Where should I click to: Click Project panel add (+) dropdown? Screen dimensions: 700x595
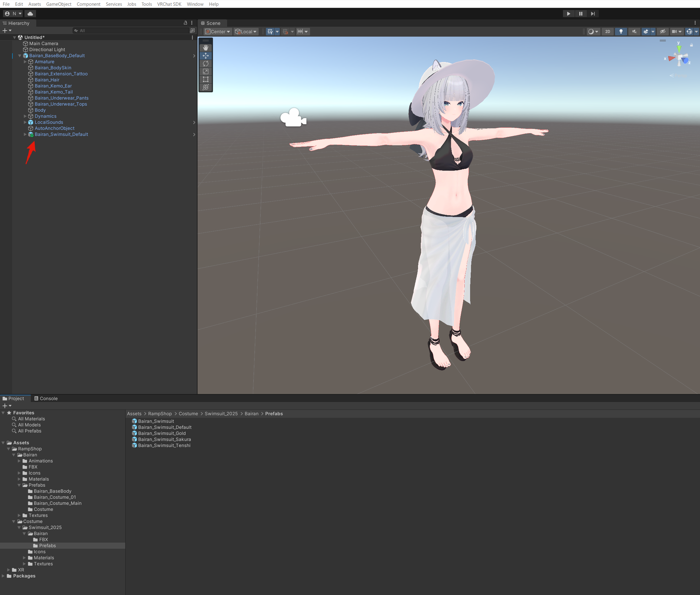click(x=7, y=406)
